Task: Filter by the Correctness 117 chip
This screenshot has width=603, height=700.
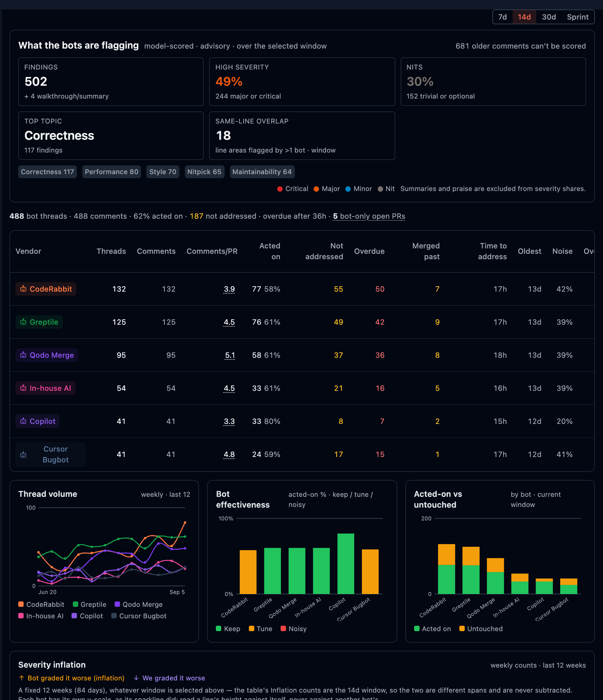Action: coord(47,171)
